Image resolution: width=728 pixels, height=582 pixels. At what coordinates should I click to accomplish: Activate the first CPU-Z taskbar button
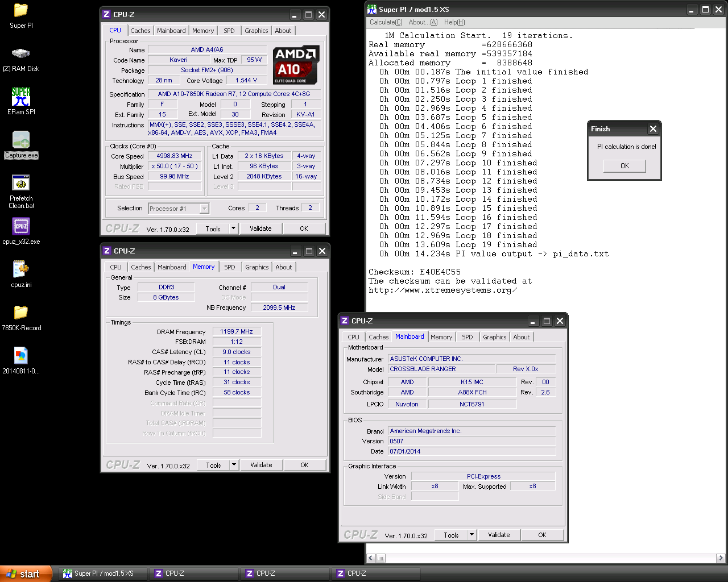click(193, 573)
